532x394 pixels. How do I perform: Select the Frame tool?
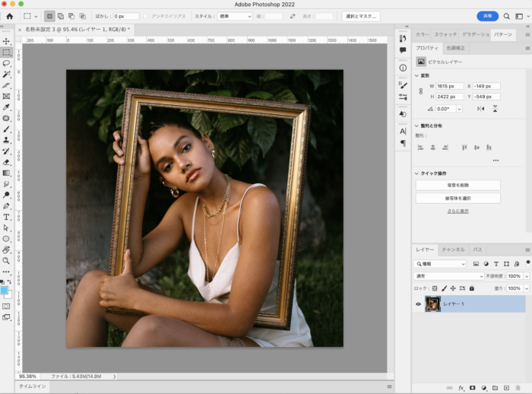point(6,96)
